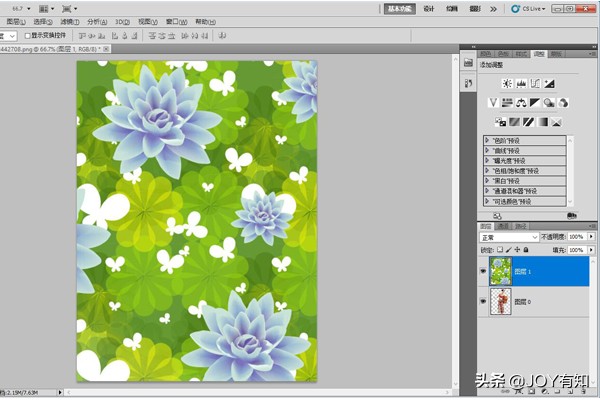Open the adjustments panel options menu

pyautogui.click(x=592, y=54)
